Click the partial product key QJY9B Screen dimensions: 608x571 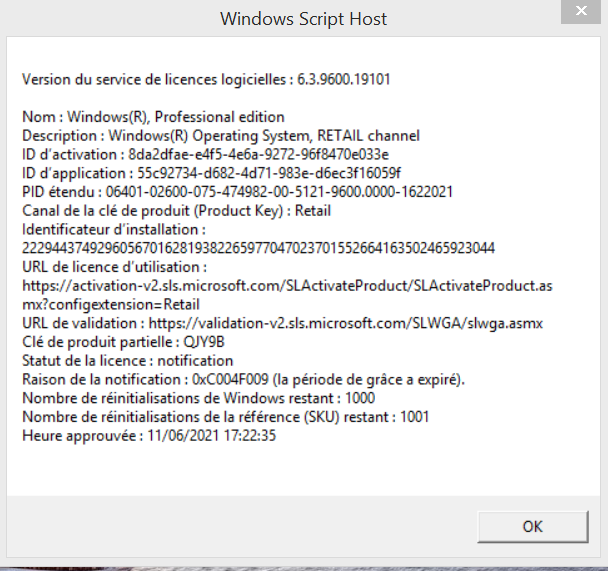[x=204, y=342]
